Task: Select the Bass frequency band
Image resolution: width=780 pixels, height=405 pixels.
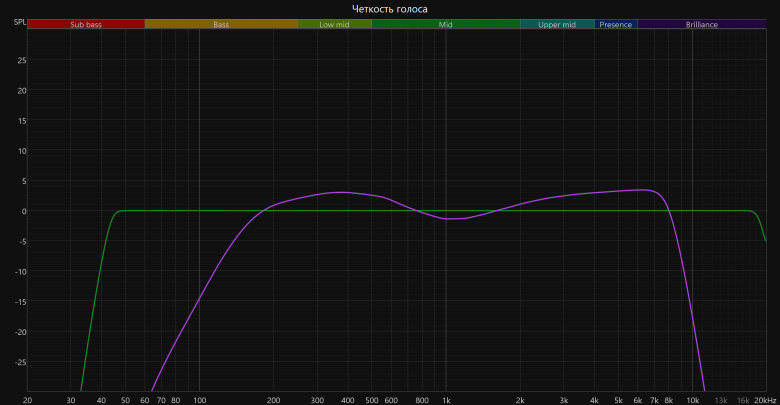Action: tap(221, 24)
